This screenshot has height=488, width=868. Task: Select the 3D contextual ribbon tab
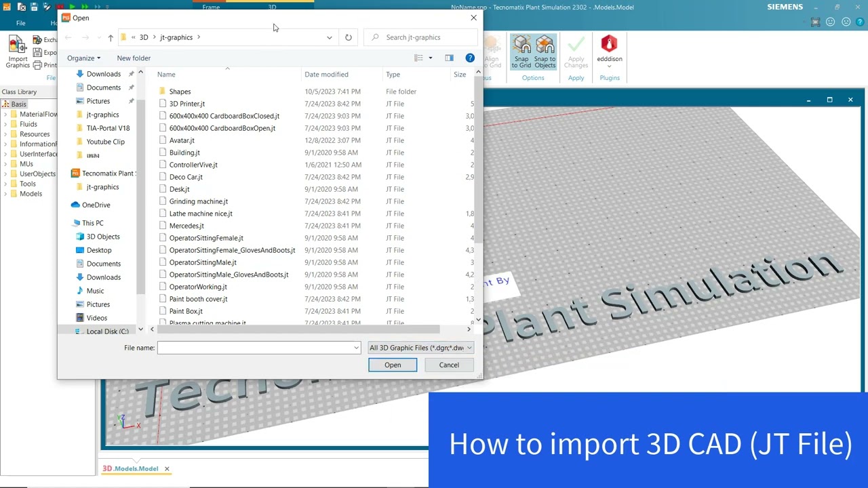point(272,7)
